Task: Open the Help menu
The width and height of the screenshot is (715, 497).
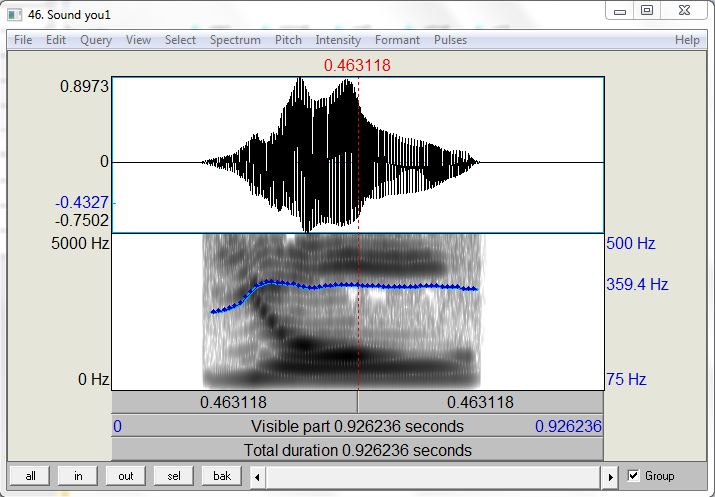Action: [687, 40]
